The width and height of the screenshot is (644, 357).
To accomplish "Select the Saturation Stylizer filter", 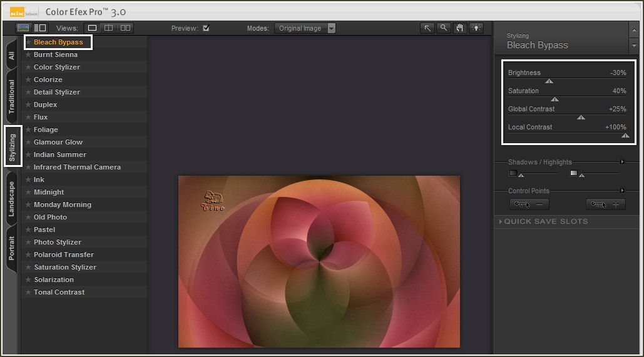I will point(65,267).
